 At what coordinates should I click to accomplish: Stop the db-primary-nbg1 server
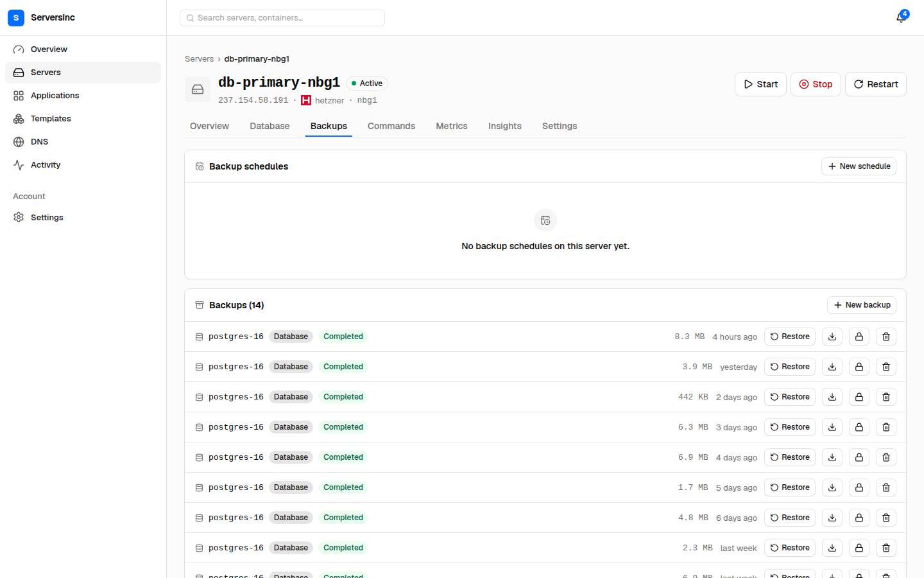click(816, 84)
